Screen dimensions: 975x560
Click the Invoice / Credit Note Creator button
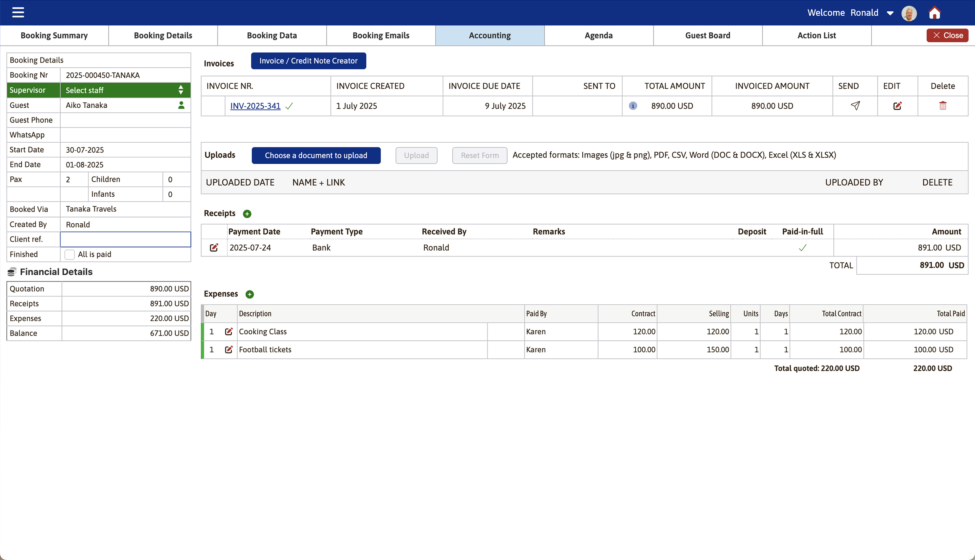click(308, 60)
